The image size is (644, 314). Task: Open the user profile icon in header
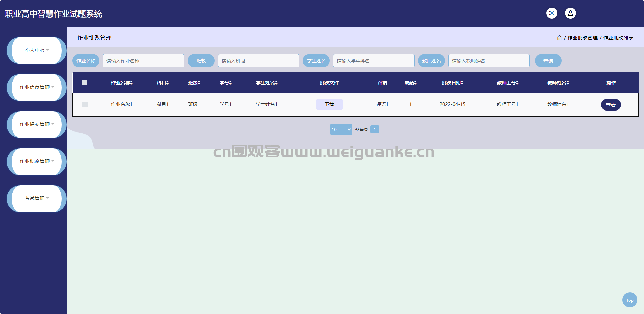[570, 13]
